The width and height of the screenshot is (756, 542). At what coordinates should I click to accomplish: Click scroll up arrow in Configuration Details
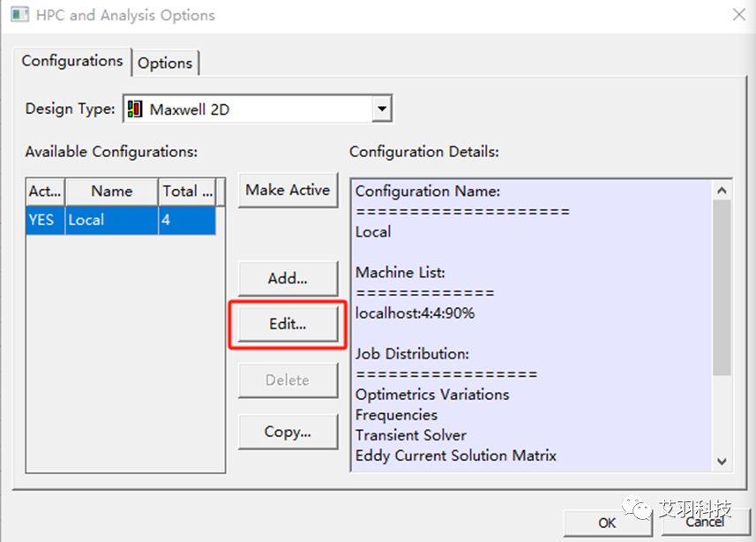pyautogui.click(x=722, y=191)
